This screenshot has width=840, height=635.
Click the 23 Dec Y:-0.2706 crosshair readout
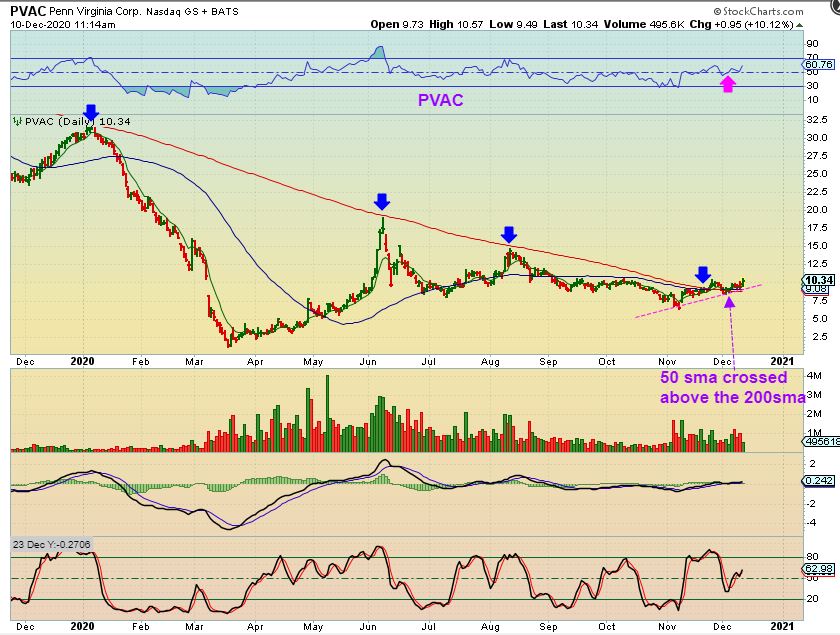pos(52,544)
